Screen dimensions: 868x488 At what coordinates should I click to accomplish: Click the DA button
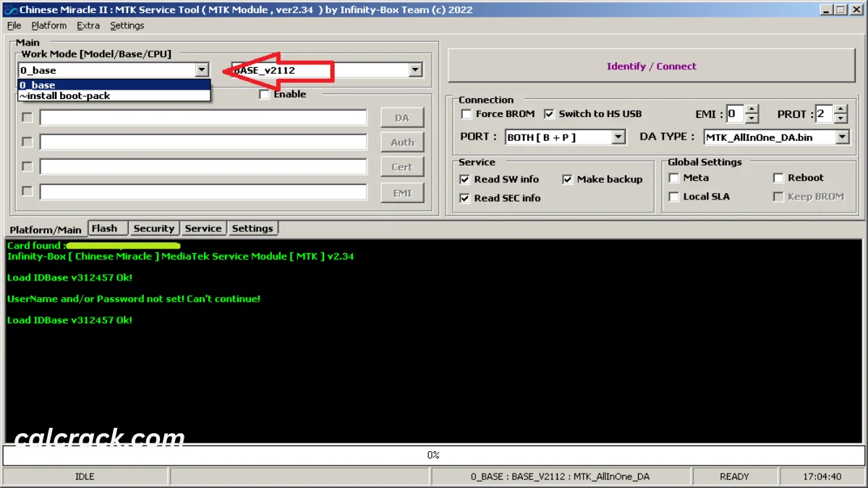[402, 118]
